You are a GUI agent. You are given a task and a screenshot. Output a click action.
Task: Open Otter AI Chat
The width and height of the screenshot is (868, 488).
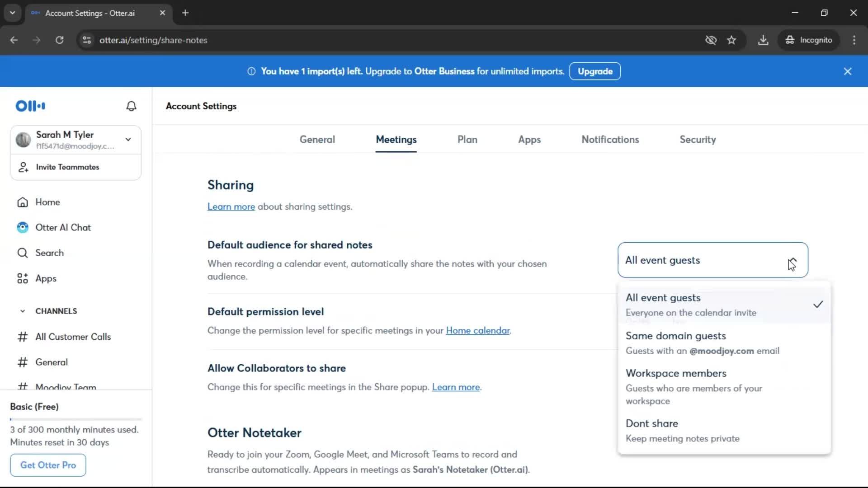[x=63, y=227]
